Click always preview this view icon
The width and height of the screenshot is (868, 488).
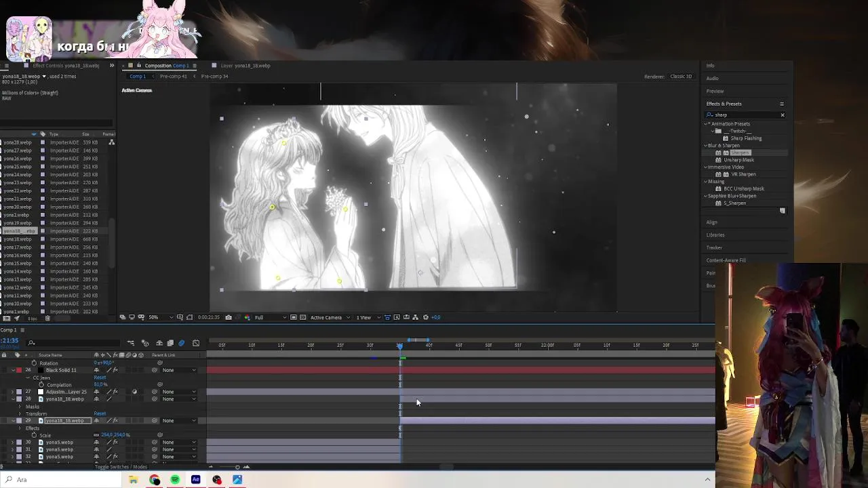[x=123, y=317]
